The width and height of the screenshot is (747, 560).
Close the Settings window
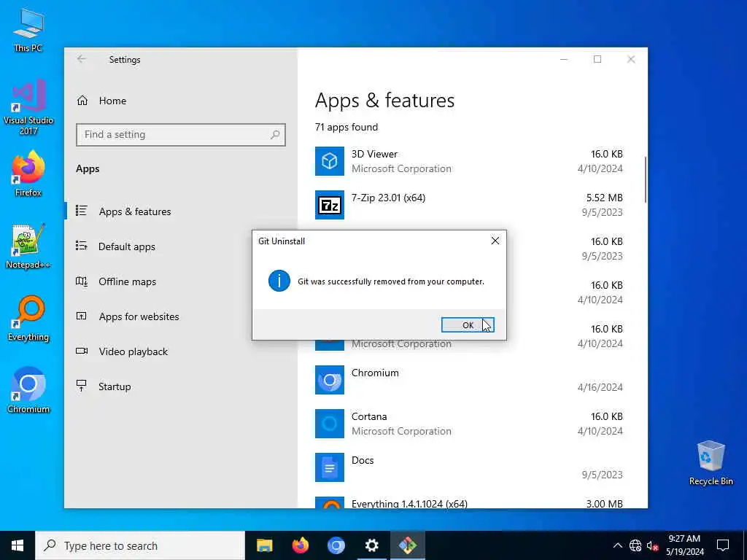point(631,60)
